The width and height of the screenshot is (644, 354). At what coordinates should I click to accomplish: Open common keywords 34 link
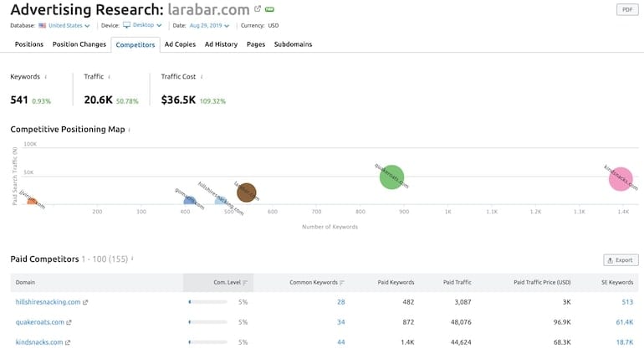[341, 322]
